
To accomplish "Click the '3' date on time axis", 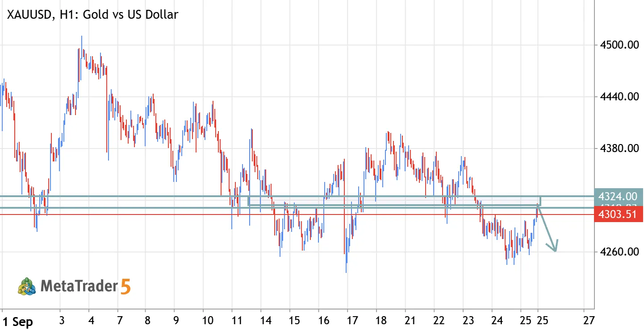I will click(62, 320).
